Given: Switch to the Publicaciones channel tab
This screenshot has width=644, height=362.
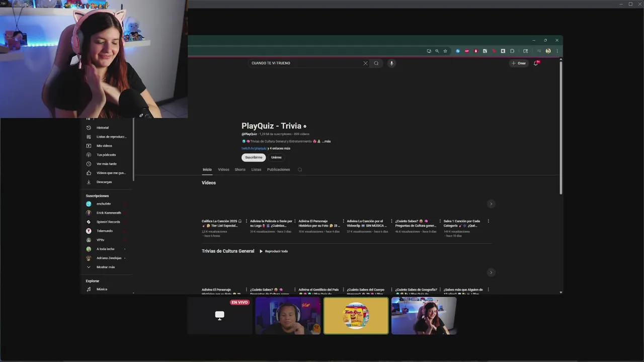Looking at the screenshot, I should 278,169.
